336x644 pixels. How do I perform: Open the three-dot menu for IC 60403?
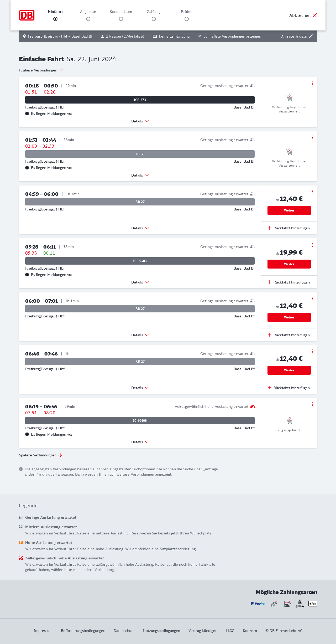pos(312,245)
